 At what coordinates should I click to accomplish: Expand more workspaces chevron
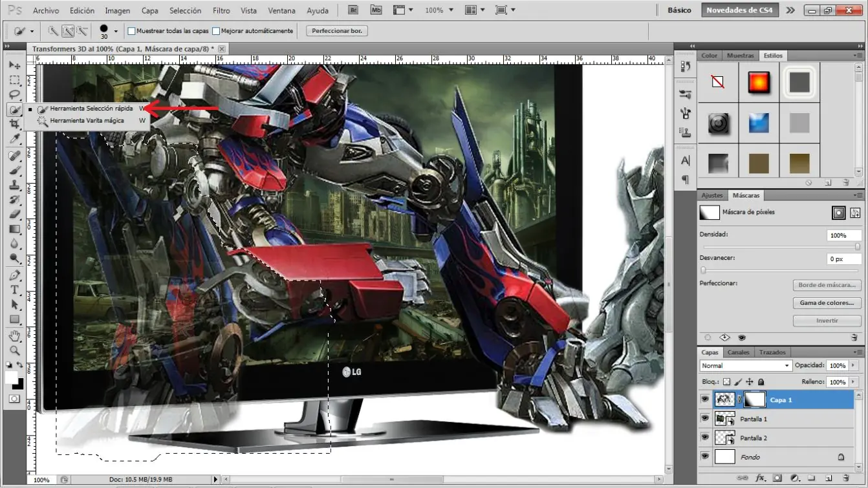coord(790,10)
